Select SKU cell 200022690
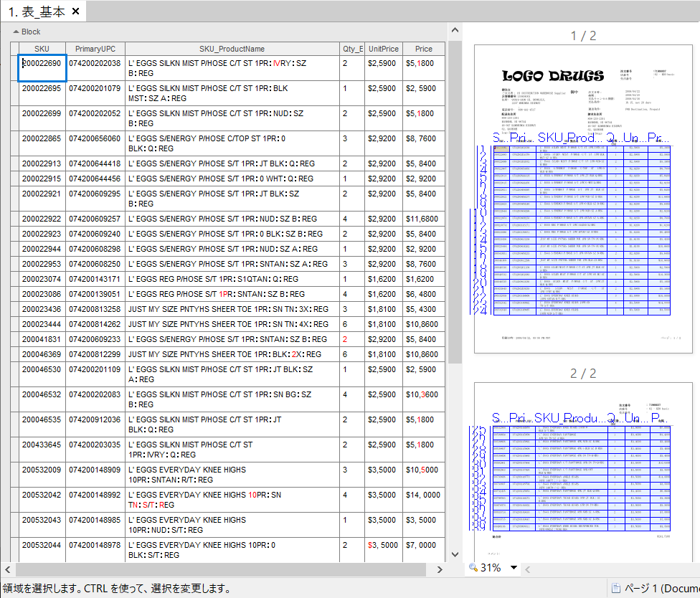 [42, 68]
